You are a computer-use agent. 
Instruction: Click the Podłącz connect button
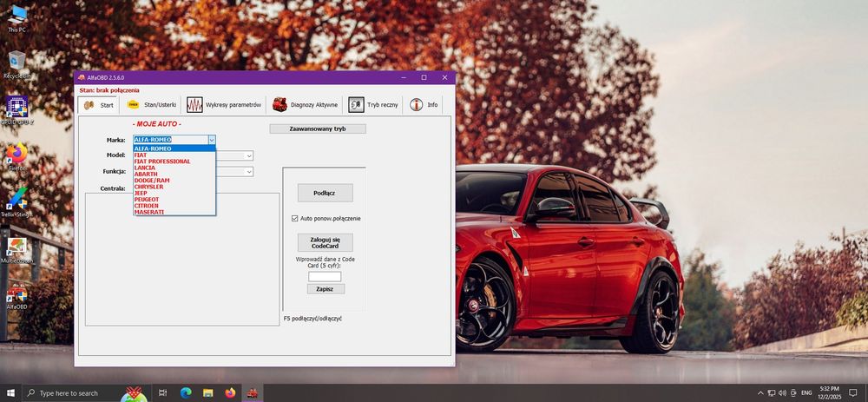point(325,193)
